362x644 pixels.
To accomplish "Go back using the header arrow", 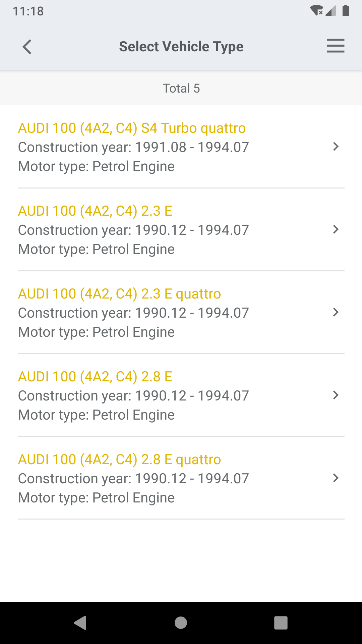I will click(27, 47).
